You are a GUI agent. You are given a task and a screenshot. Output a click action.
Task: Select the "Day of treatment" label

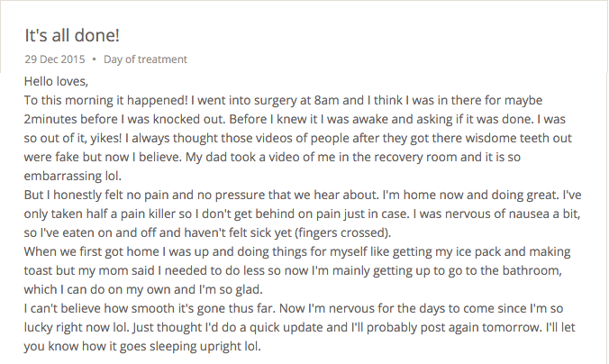[145, 59]
